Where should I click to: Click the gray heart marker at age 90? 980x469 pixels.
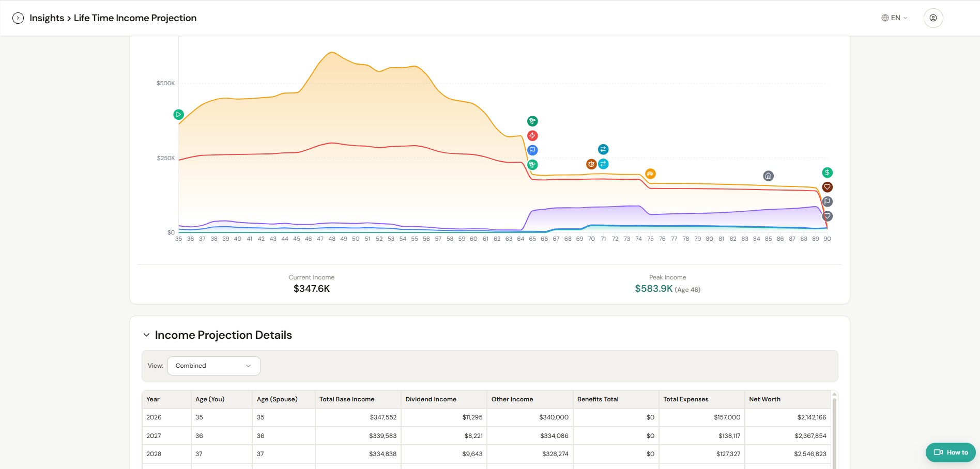pos(828,216)
